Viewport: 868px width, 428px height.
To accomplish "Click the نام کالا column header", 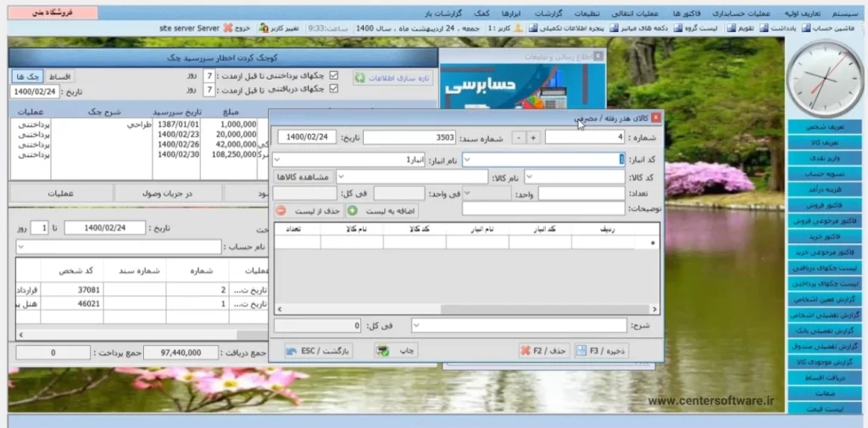I will point(352,229).
